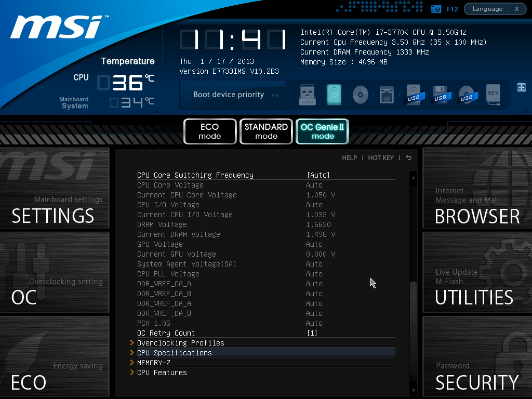Open the OC overclocking setting panel
Screen dimensions: 532x399
point(55,272)
